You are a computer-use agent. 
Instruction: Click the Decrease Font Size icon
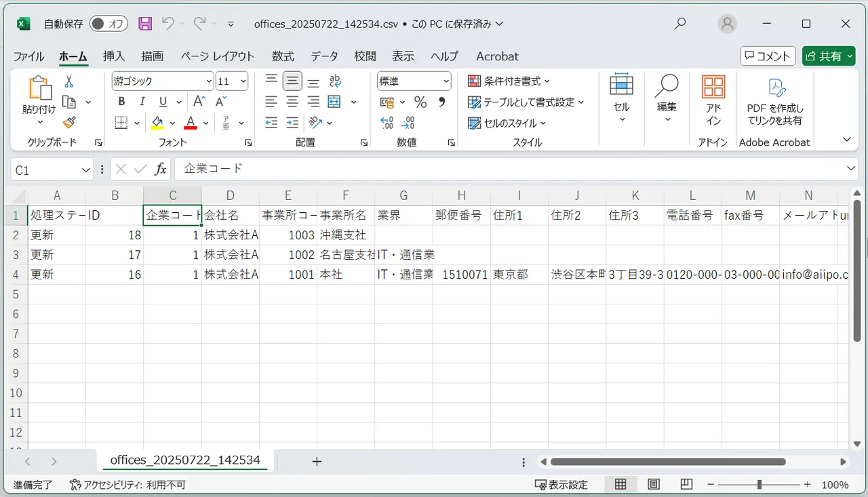pos(220,102)
